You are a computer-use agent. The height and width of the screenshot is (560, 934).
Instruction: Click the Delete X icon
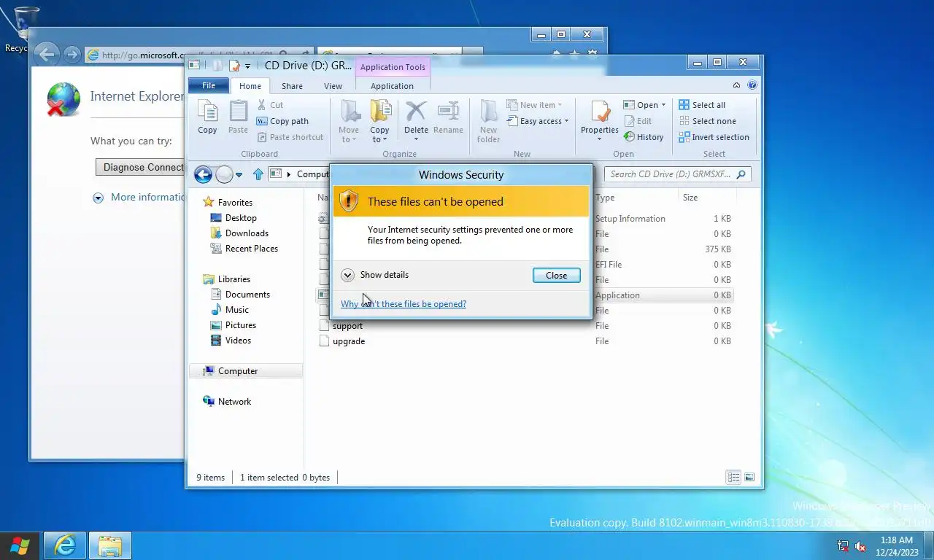416,118
